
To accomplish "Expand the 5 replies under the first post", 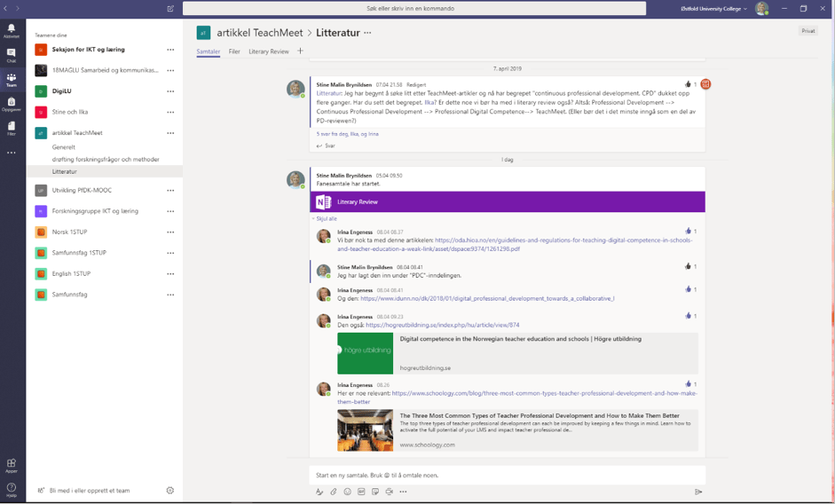I will tap(348, 134).
